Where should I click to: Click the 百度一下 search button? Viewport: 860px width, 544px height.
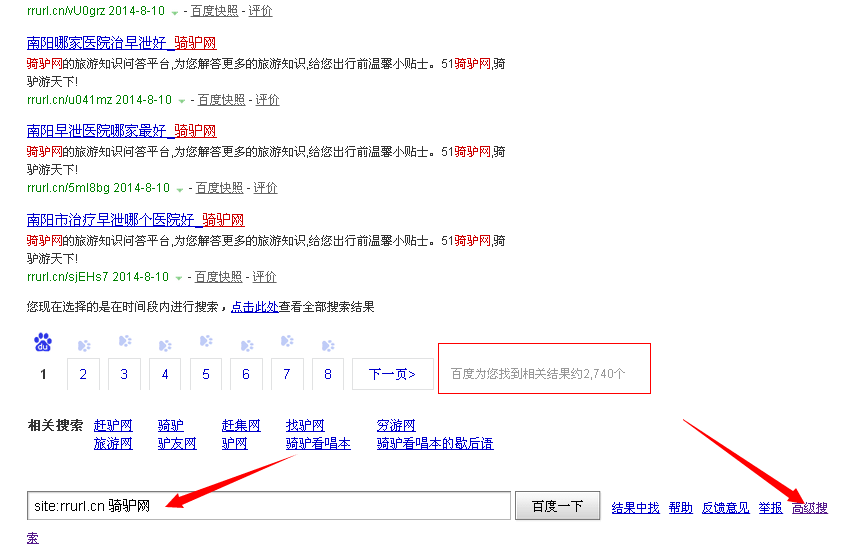pyautogui.click(x=557, y=506)
